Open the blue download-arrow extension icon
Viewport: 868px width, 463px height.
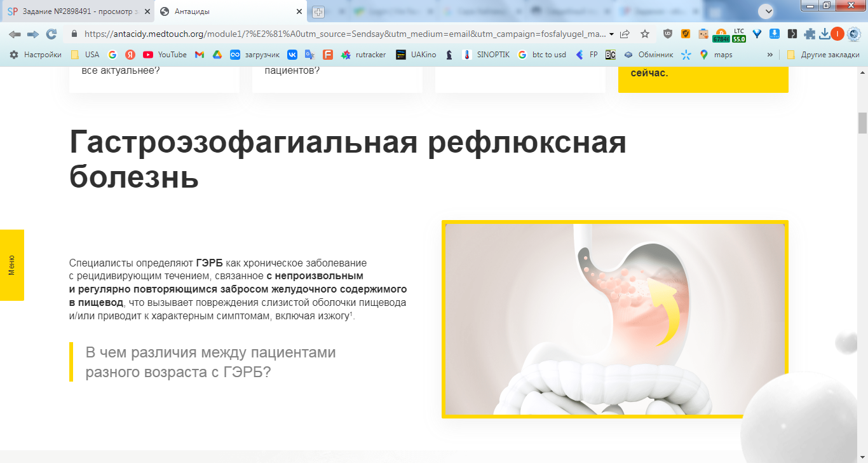tap(775, 34)
